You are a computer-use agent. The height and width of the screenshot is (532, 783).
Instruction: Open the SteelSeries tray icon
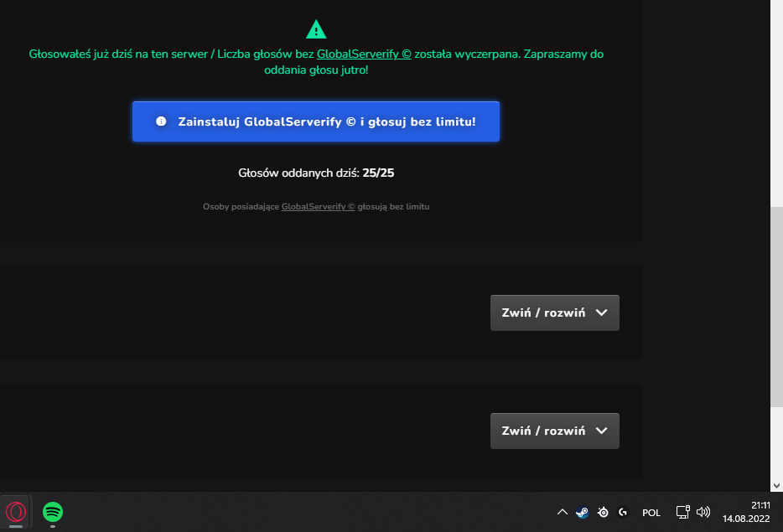pos(604,512)
